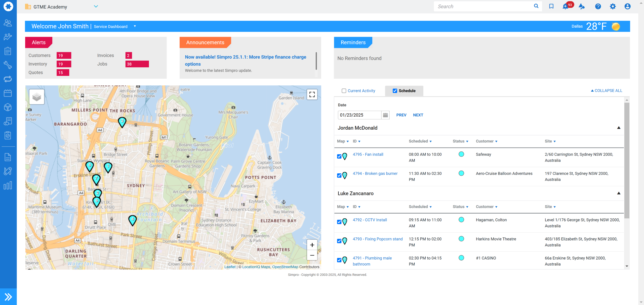This screenshot has width=644, height=305.
Task: Click the bookmark icon in top bar
Action: [x=551, y=6]
